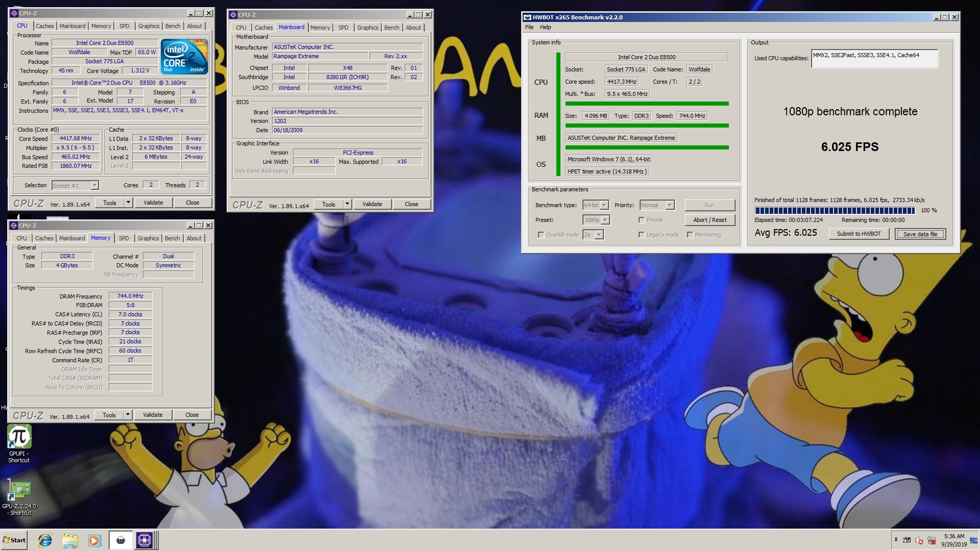
Task: Switch to Mainboard tab in Memory window
Action: [x=72, y=238]
